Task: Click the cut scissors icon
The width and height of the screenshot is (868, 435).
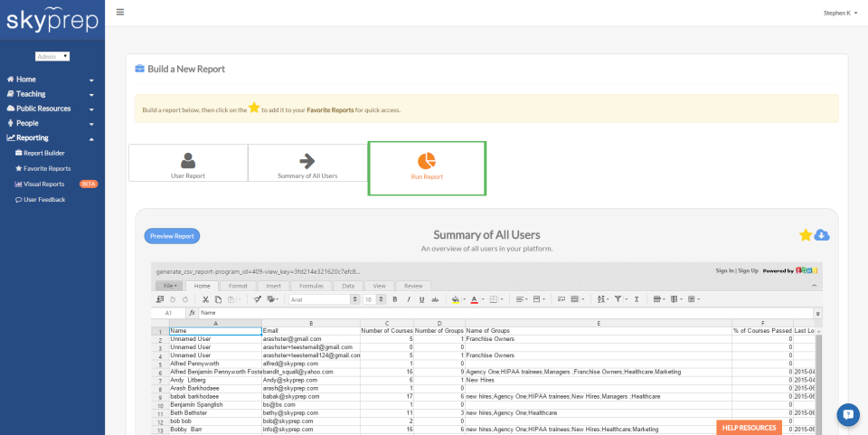Action: point(205,299)
